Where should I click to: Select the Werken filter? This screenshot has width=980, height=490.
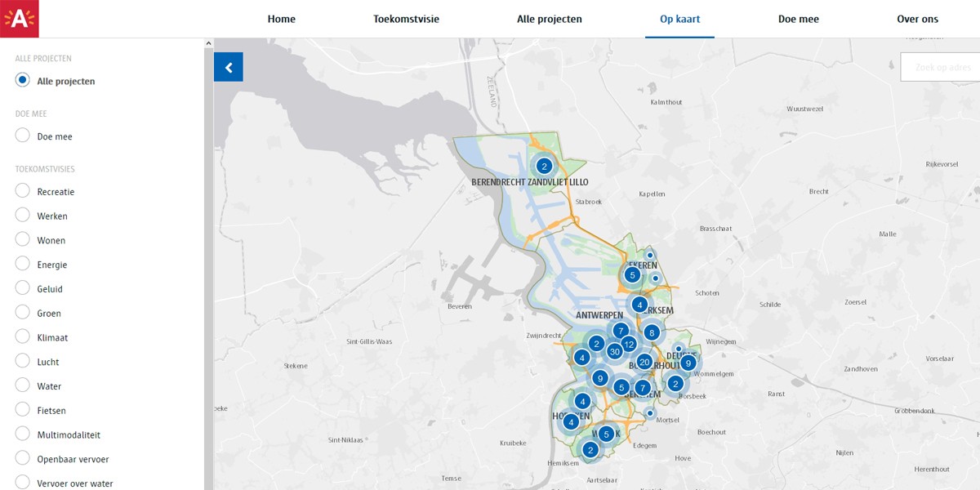pos(23,216)
